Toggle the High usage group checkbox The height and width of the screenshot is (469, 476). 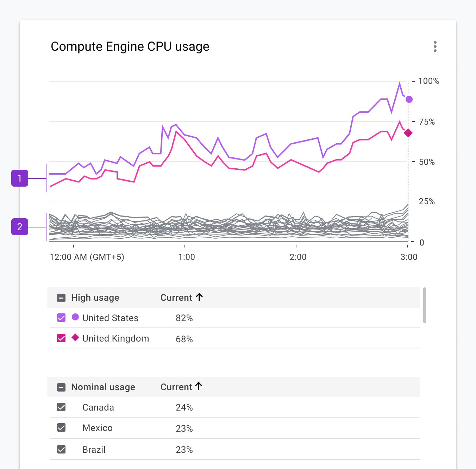coord(61,297)
